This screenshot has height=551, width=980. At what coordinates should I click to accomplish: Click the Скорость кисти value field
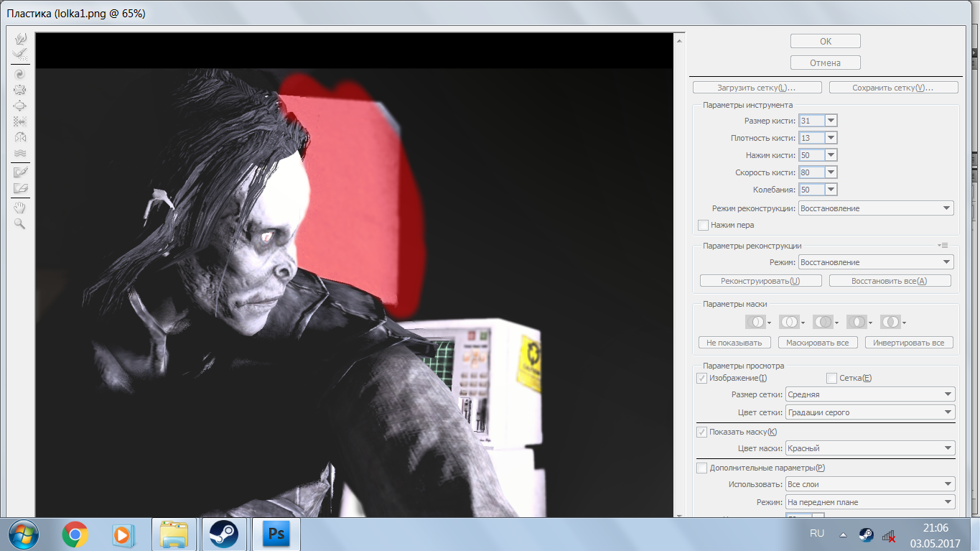811,172
